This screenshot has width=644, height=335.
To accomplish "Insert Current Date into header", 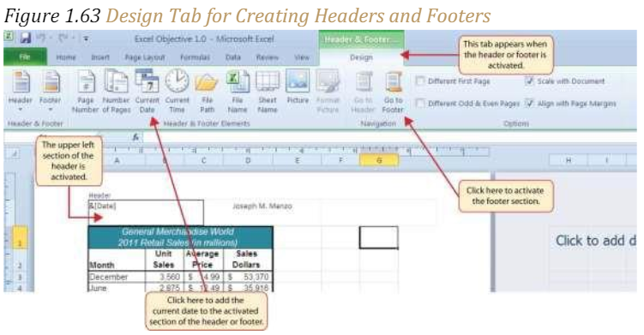I will [147, 92].
